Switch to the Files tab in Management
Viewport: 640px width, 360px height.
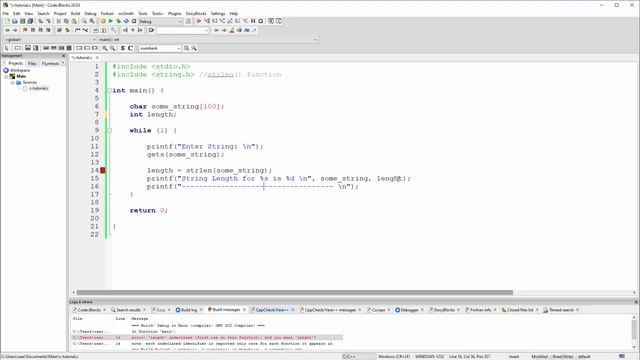[32, 63]
